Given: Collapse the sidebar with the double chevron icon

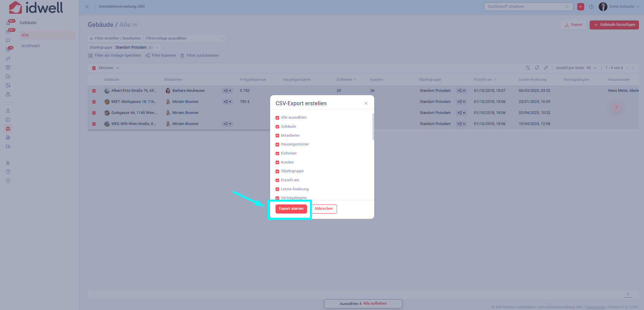Looking at the screenshot, I should point(87,7).
